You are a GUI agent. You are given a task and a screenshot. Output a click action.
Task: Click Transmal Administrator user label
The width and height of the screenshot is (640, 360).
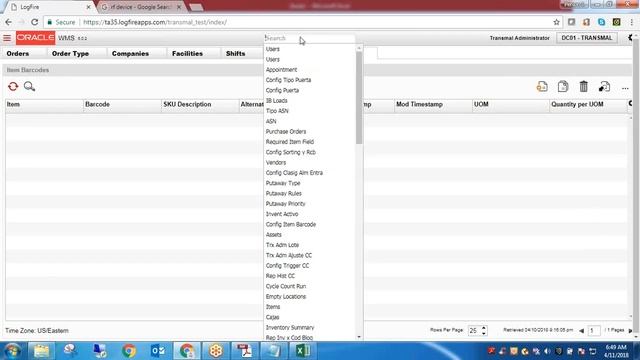pyautogui.click(x=520, y=38)
